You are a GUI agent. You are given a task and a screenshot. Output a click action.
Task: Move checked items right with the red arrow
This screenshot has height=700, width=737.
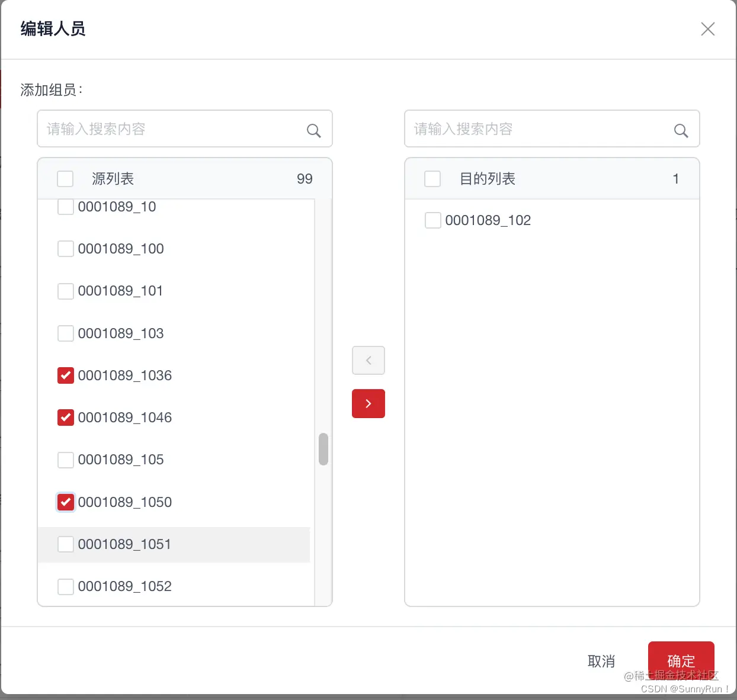pyautogui.click(x=368, y=403)
